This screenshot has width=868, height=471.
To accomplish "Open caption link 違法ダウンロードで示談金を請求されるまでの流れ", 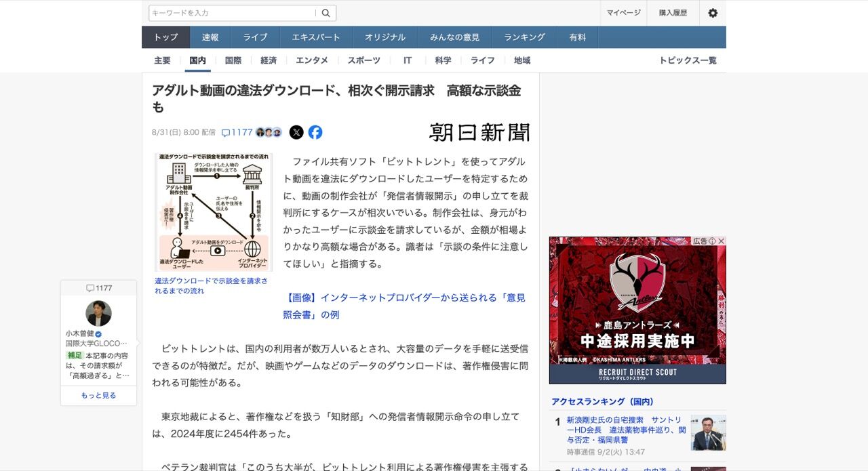I will 211,286.
